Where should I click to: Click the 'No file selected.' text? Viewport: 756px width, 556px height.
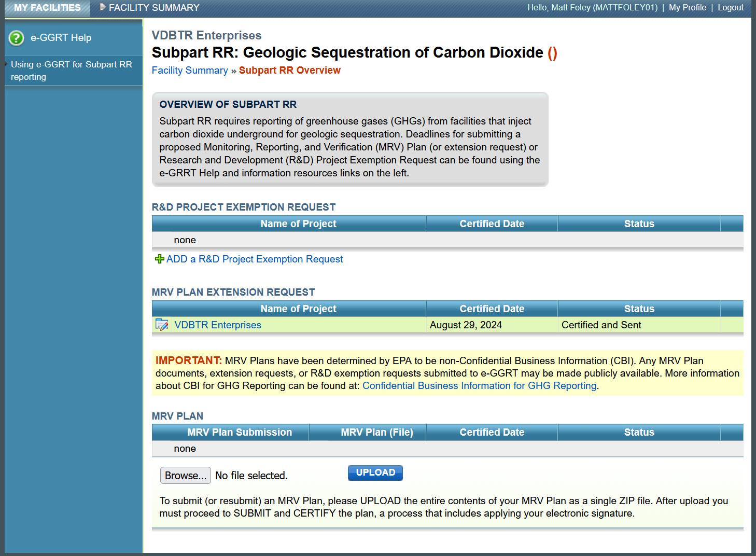(x=251, y=476)
